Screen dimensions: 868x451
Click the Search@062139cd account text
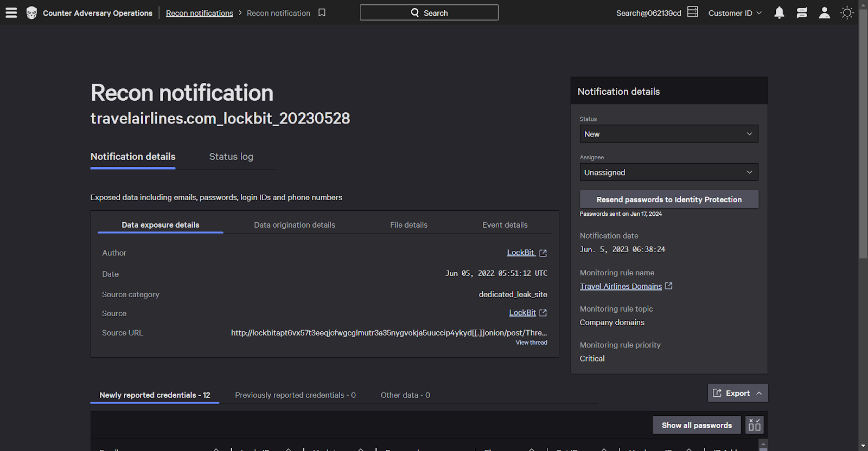(x=648, y=13)
